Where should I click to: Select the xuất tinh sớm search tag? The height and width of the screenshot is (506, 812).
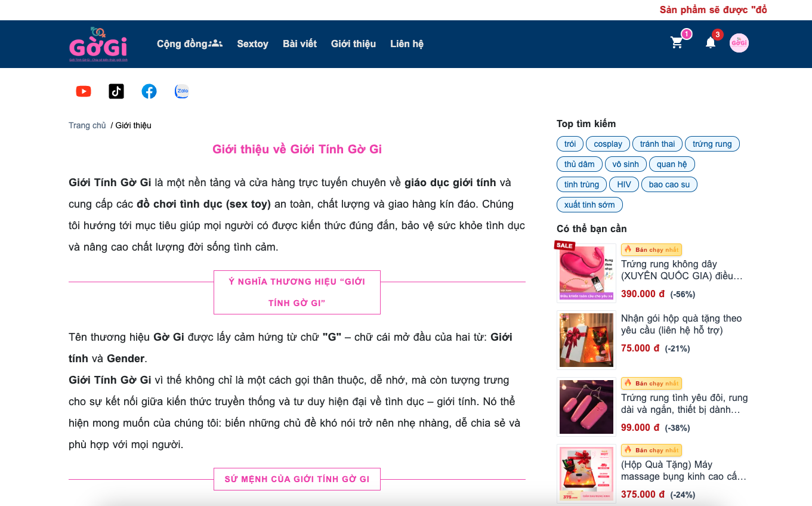coord(589,204)
